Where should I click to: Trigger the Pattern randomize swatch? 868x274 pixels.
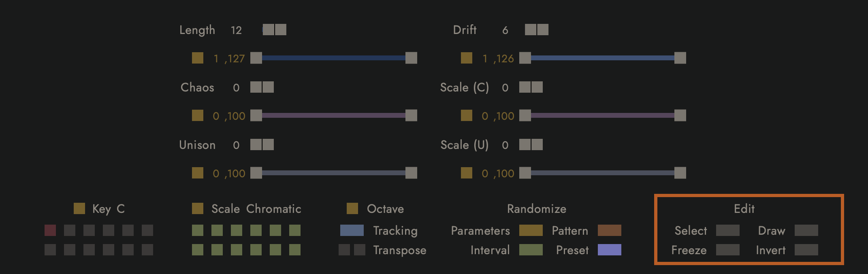pyautogui.click(x=610, y=231)
